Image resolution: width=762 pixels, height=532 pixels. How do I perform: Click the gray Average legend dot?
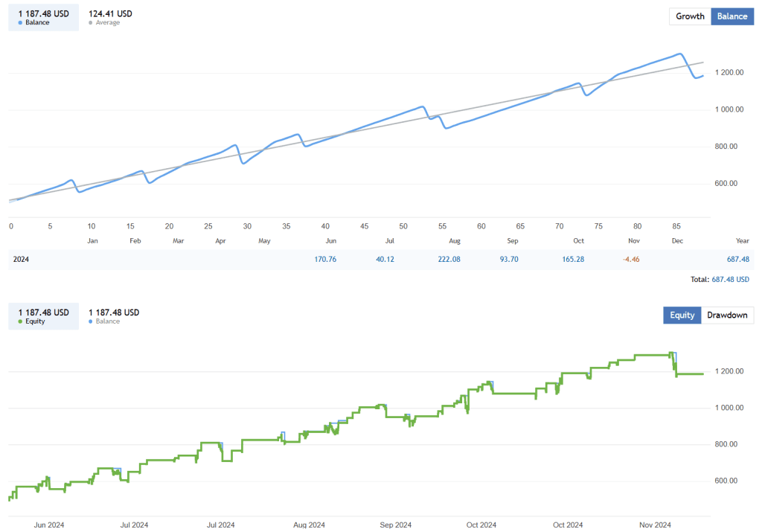click(91, 22)
